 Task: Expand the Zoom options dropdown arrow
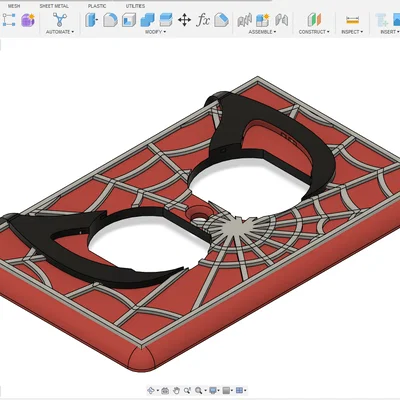(x=205, y=390)
